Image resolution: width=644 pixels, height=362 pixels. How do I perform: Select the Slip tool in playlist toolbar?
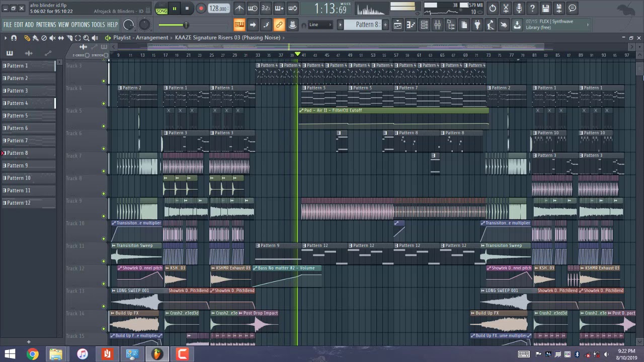(x=61, y=38)
